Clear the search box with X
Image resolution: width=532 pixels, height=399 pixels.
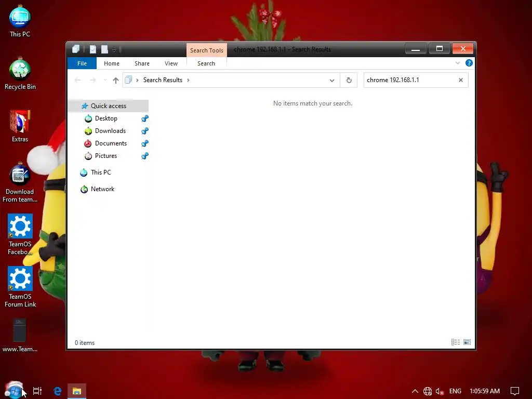pyautogui.click(x=461, y=80)
